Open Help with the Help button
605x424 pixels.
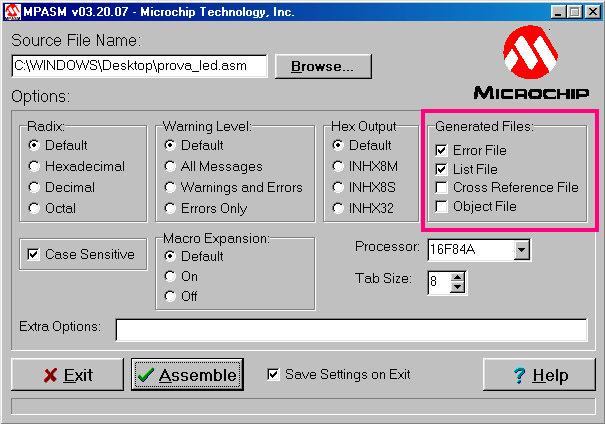(x=539, y=375)
